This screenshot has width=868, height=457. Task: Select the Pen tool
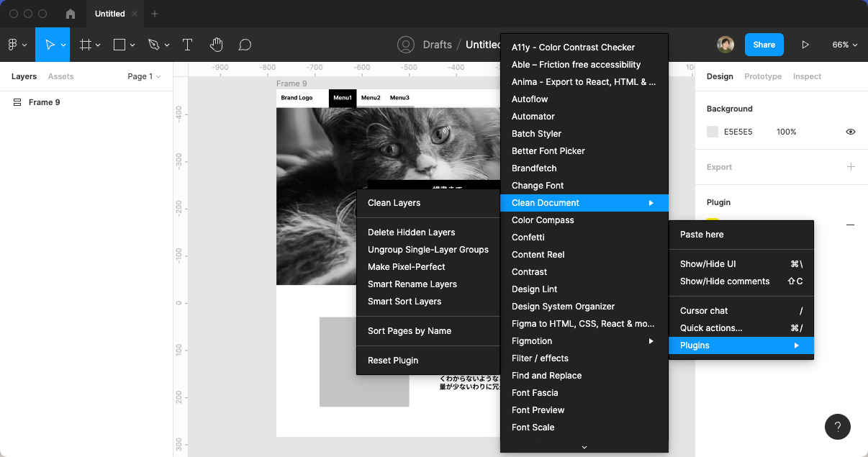click(x=153, y=45)
